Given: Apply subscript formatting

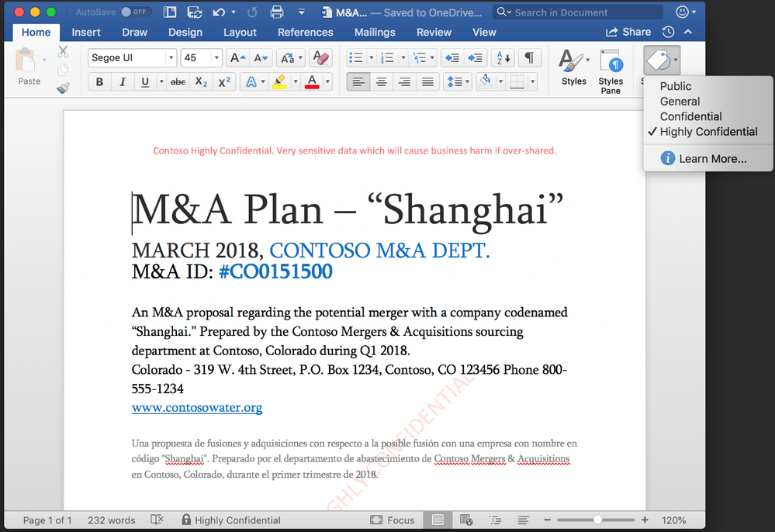Looking at the screenshot, I should click(x=201, y=81).
